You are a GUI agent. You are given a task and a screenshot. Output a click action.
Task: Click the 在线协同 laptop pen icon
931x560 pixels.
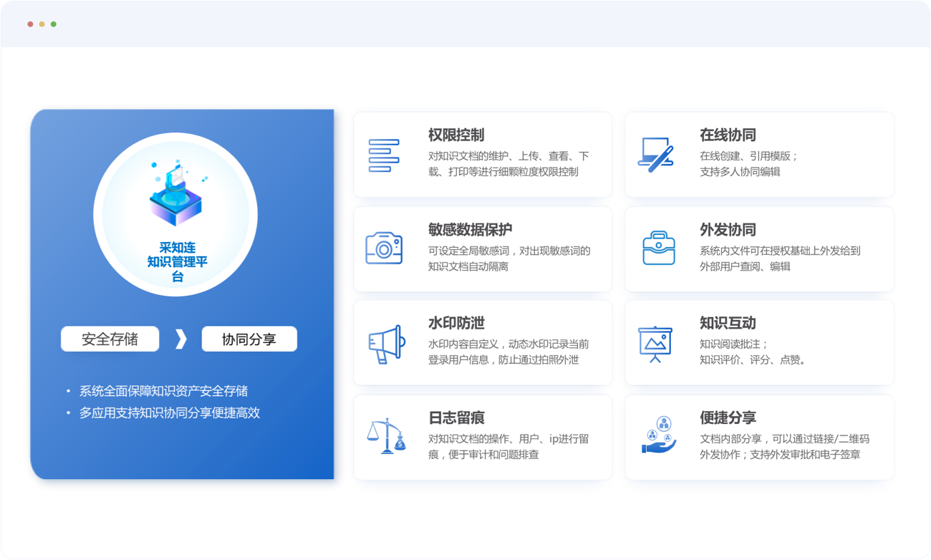coord(655,154)
